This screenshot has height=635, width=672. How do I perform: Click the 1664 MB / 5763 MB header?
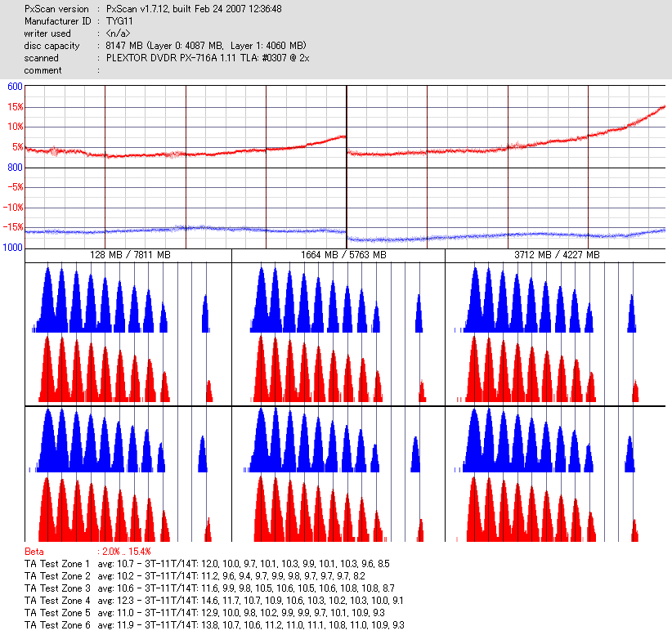tap(343, 255)
